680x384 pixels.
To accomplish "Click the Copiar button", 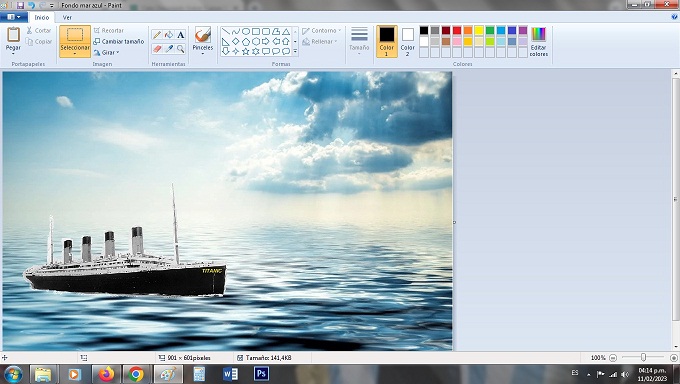I will 38,42.
